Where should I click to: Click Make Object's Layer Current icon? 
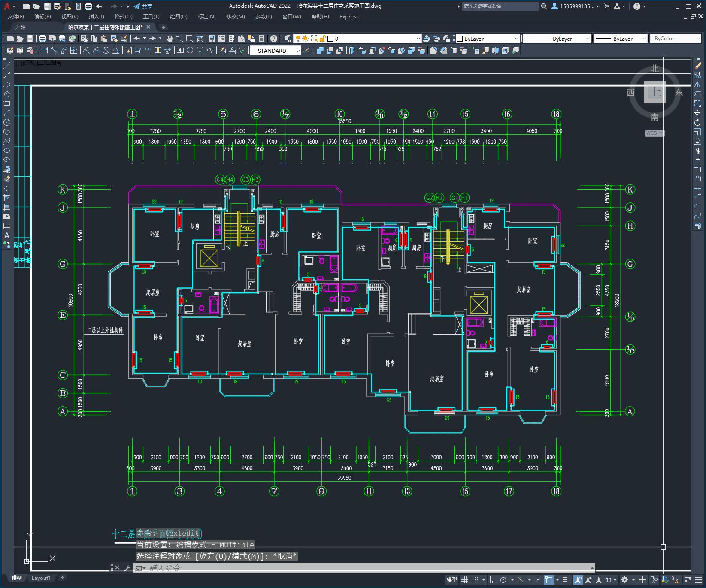click(427, 39)
